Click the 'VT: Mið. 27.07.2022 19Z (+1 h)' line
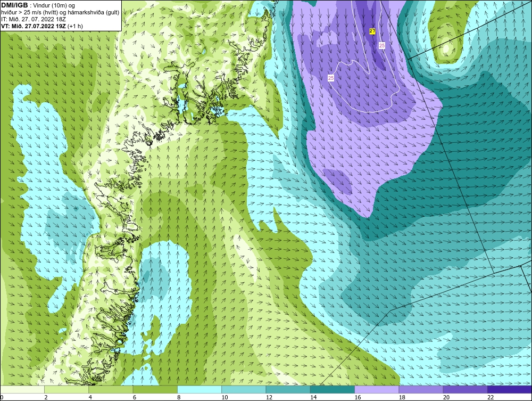 (42, 26)
